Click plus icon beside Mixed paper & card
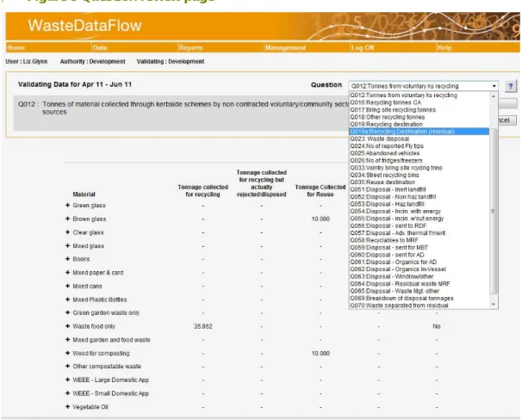 (x=67, y=272)
